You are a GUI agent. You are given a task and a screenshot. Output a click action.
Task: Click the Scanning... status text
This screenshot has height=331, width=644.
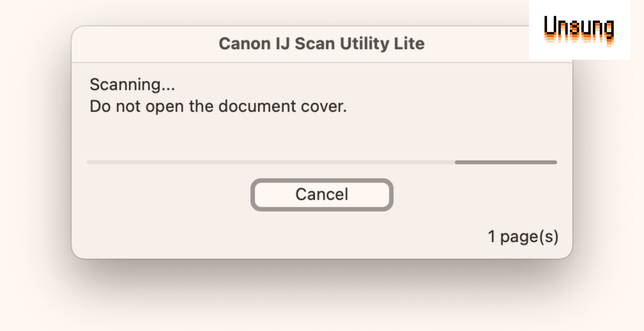[x=132, y=85]
